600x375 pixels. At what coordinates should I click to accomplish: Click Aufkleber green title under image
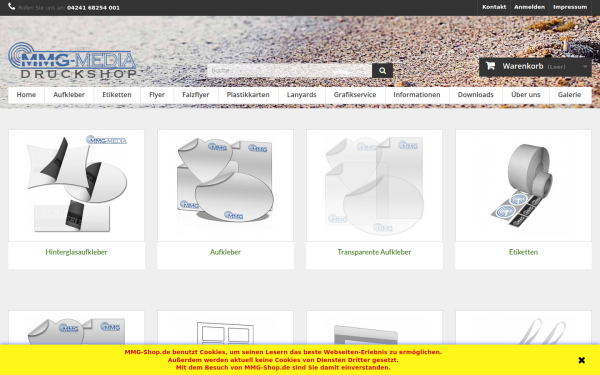[x=225, y=252]
